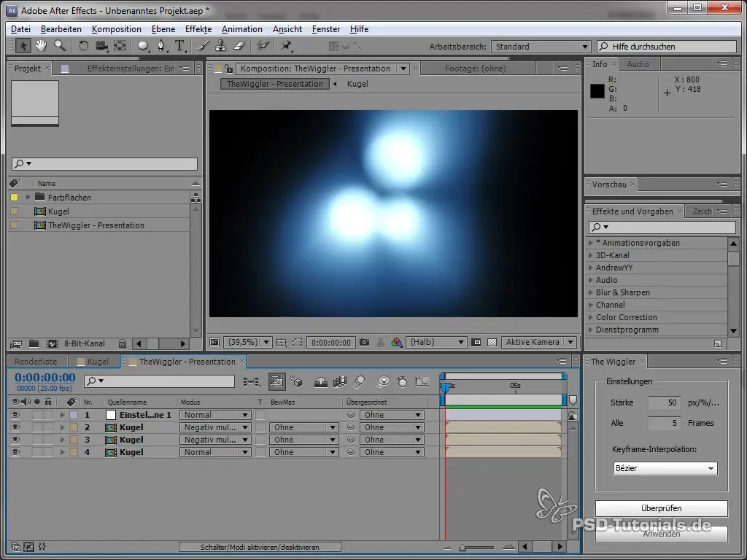747x560 pixels.
Task: Create a new folder in Project panel
Action: [x=34, y=343]
